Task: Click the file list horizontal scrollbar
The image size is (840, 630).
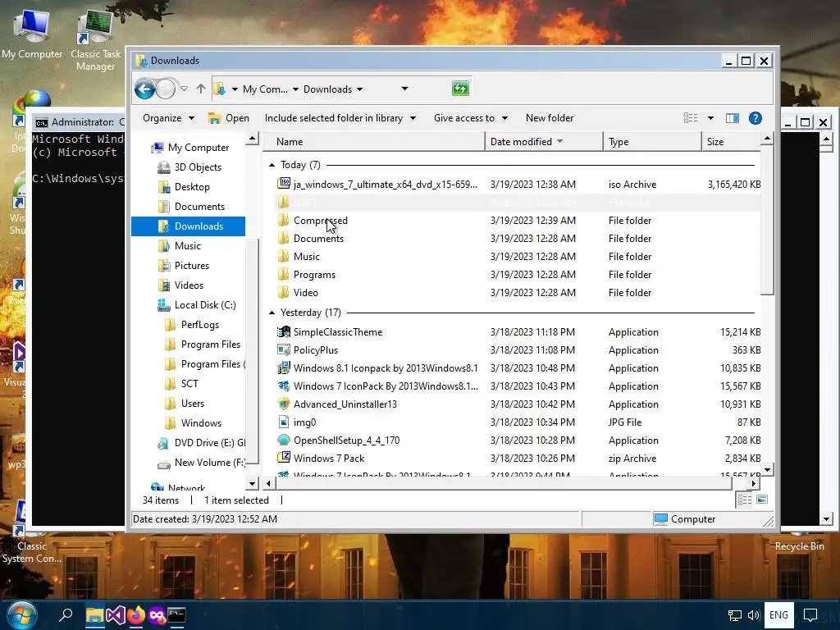Action: 504,483
